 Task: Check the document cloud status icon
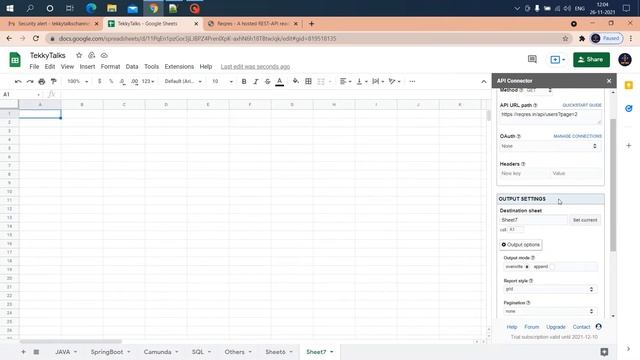tap(104, 55)
